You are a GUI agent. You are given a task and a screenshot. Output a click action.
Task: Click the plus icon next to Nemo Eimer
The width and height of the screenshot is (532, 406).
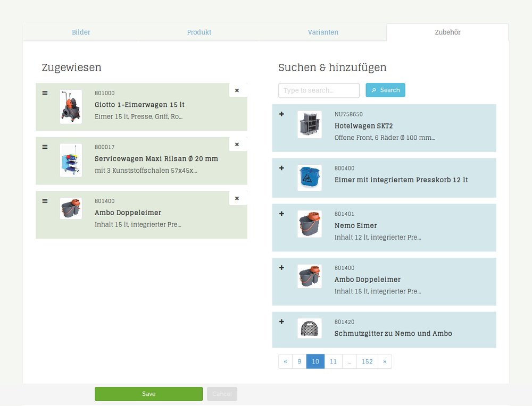(x=281, y=214)
